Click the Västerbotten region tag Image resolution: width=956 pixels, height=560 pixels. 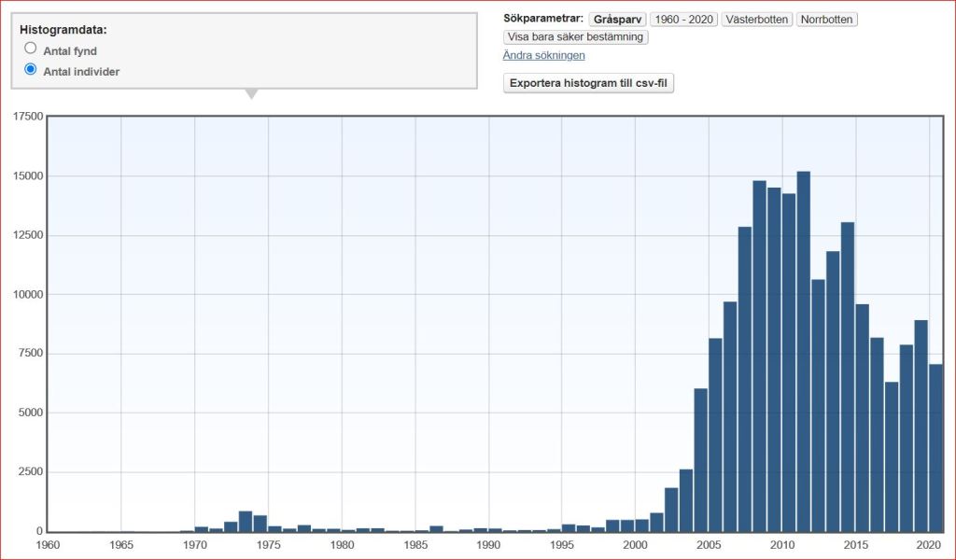pos(756,20)
